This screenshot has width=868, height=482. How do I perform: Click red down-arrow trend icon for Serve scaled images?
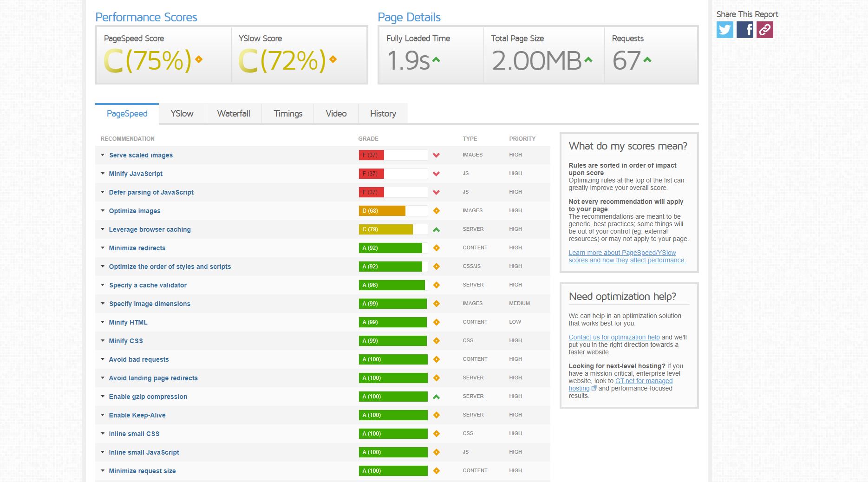(436, 155)
